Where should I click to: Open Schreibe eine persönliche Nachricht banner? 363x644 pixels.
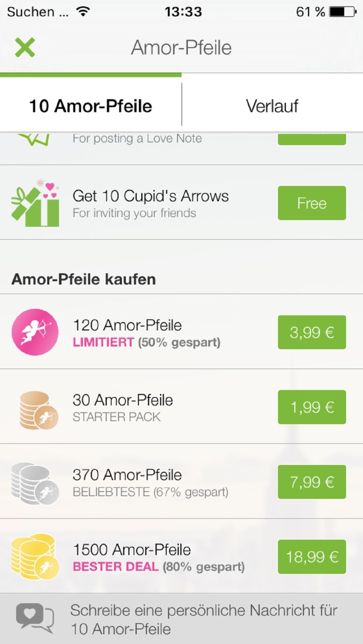[181, 619]
